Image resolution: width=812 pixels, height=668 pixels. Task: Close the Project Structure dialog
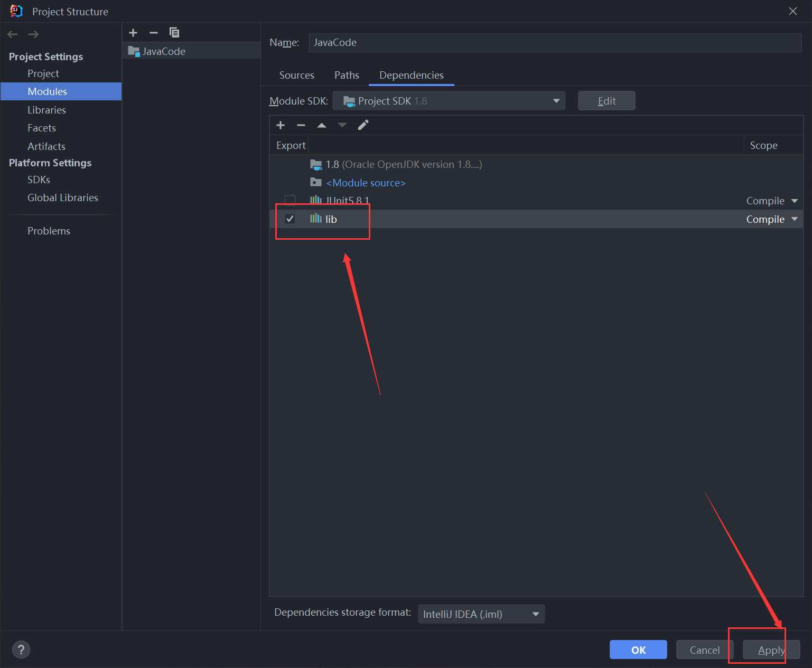pos(793,11)
